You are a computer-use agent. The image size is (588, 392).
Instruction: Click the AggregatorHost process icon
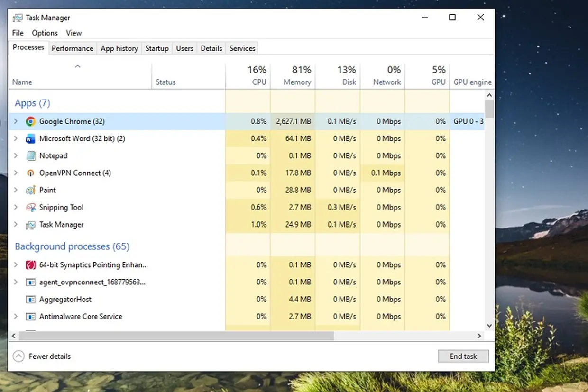tap(31, 300)
